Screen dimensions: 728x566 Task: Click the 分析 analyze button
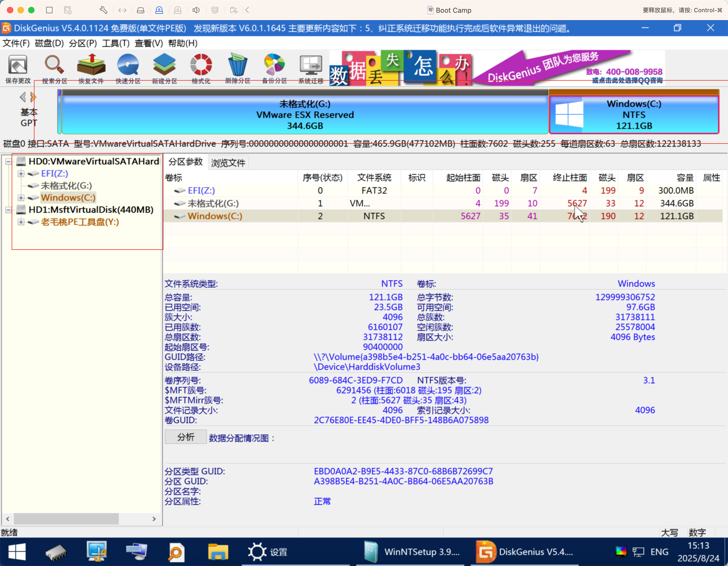point(186,437)
